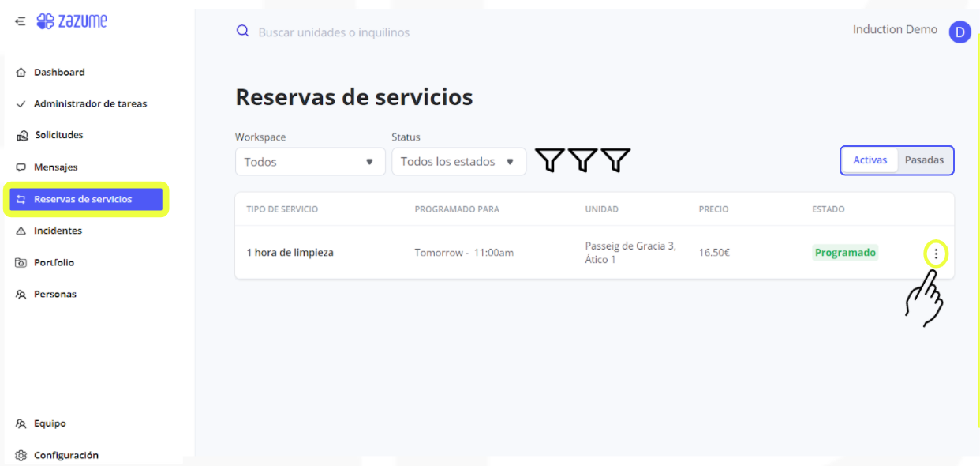Switch to Pasadas bookings
980x466 pixels.
(x=924, y=160)
